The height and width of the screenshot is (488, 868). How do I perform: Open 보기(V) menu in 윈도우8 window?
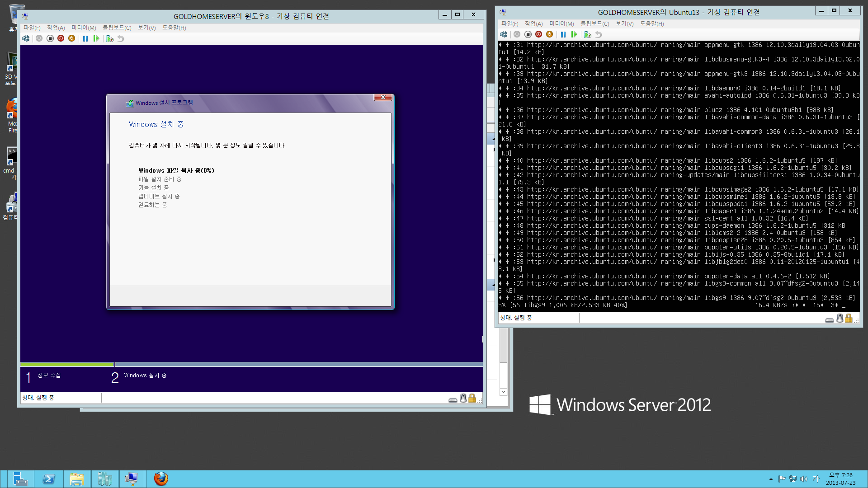click(x=147, y=28)
